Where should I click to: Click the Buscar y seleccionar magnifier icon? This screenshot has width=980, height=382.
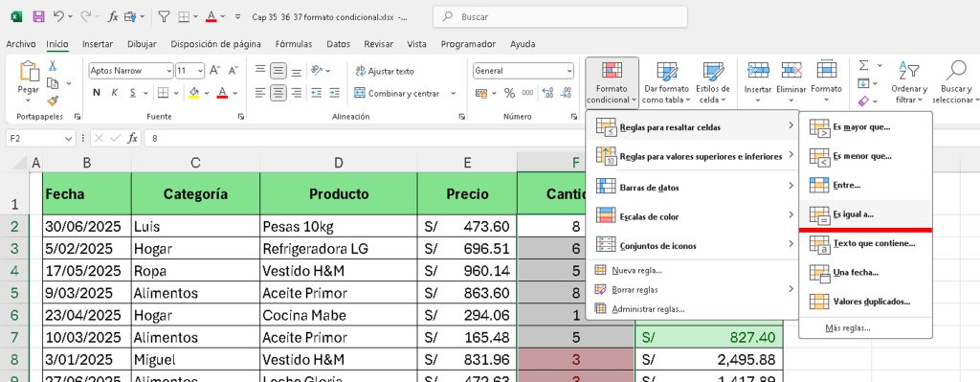coord(956,70)
